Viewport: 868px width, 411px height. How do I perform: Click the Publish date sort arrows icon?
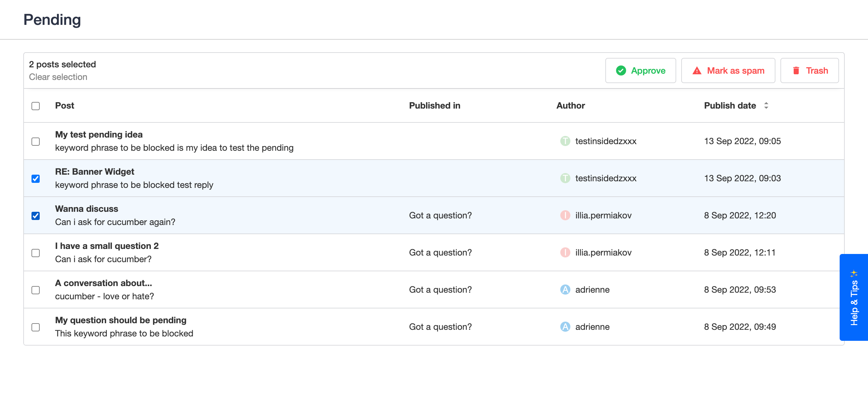coord(766,106)
